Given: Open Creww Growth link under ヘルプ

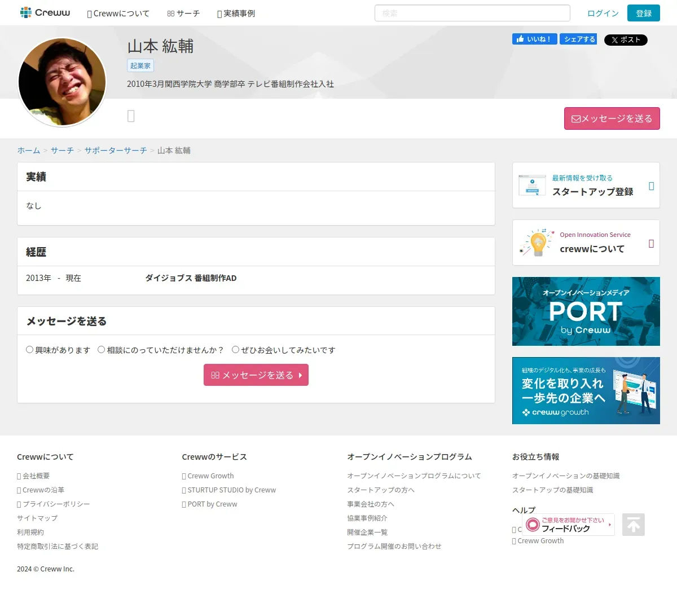Looking at the screenshot, I should pyautogui.click(x=538, y=541).
